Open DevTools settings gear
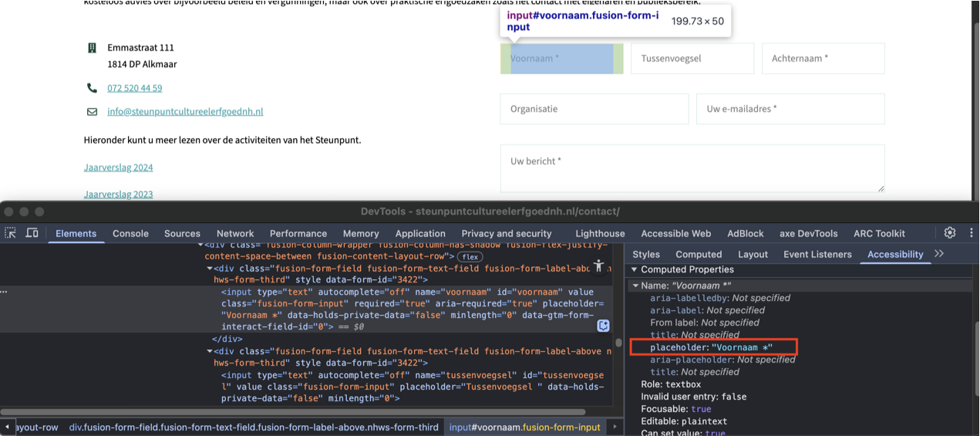Screen dimensions: 980x436 [x=950, y=233]
